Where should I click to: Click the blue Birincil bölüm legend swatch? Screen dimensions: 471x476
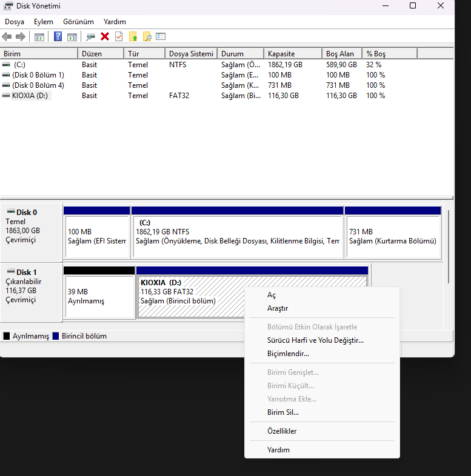pyautogui.click(x=56, y=336)
